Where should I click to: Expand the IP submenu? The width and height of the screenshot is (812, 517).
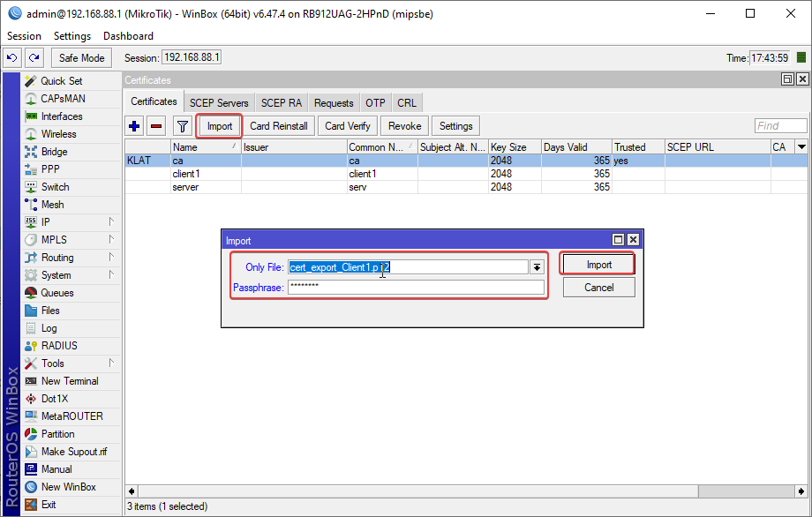[x=71, y=222]
